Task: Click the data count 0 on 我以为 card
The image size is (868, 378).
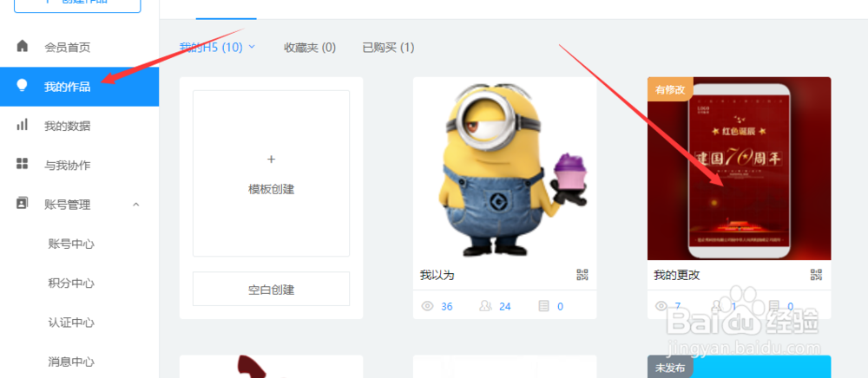Action: click(x=560, y=306)
